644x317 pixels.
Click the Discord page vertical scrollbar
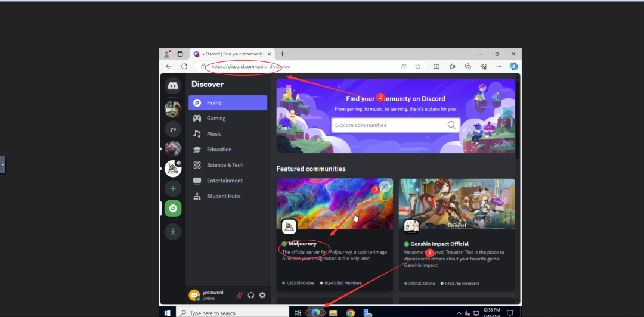518,119
